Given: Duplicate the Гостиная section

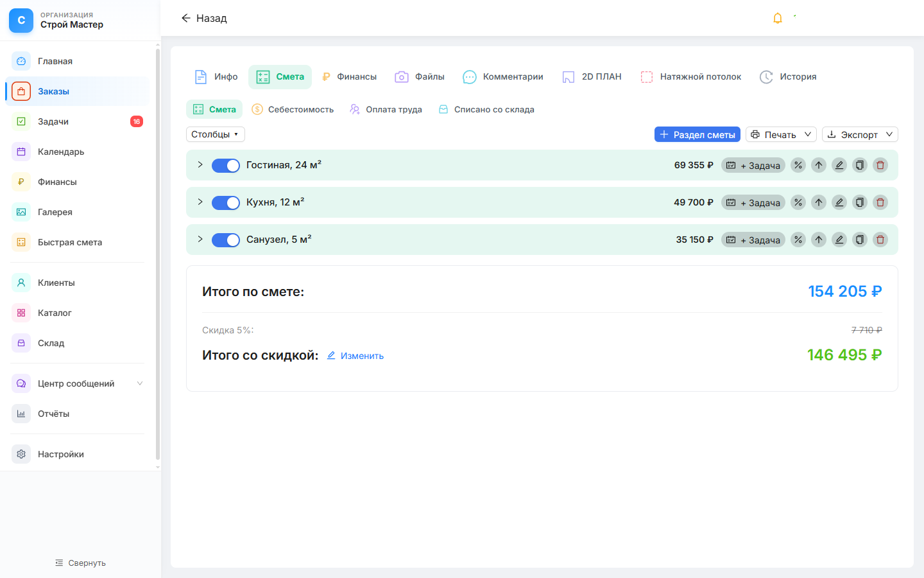Looking at the screenshot, I should pyautogui.click(x=860, y=165).
